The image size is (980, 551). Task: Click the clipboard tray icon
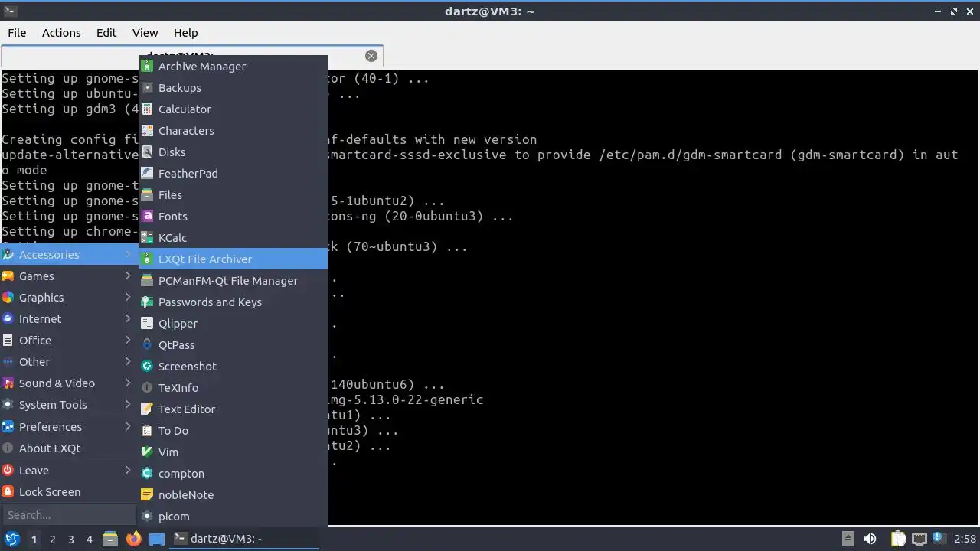pyautogui.click(x=898, y=540)
